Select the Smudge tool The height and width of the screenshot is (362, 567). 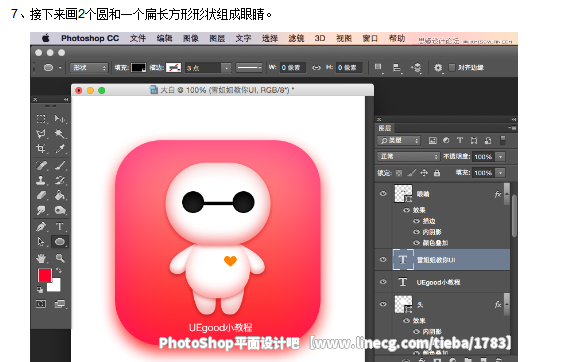pos(41,210)
